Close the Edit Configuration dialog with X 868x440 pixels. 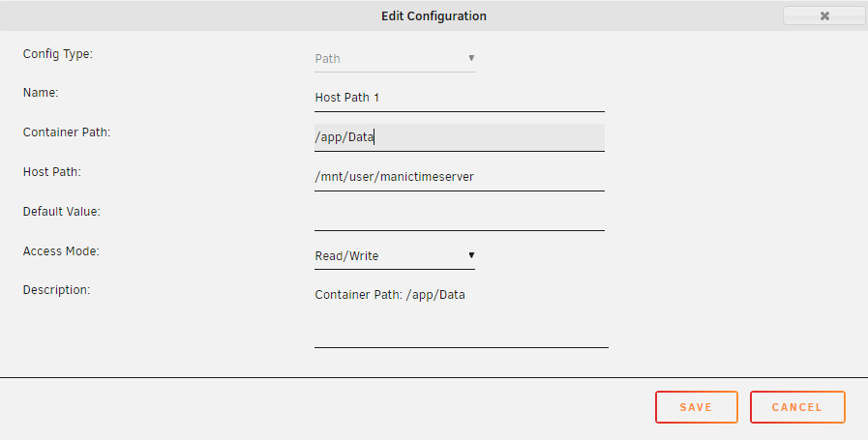(823, 16)
